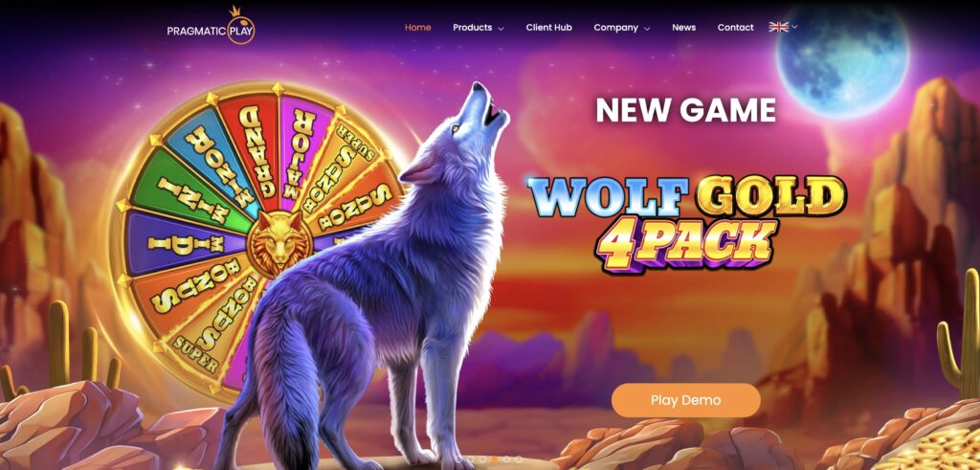The height and width of the screenshot is (470, 980).
Task: Select the fourth carousel slide dot
Action: pyautogui.click(x=506, y=459)
